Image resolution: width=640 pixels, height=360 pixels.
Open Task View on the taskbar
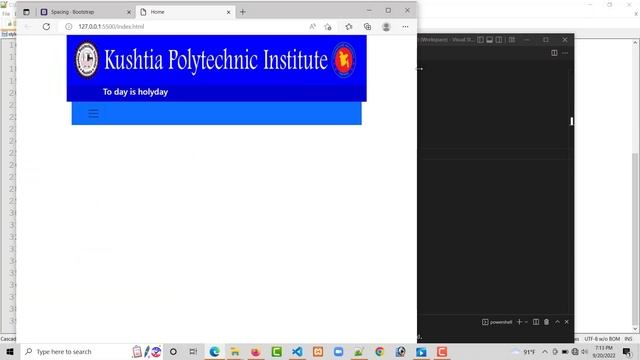tap(193, 351)
